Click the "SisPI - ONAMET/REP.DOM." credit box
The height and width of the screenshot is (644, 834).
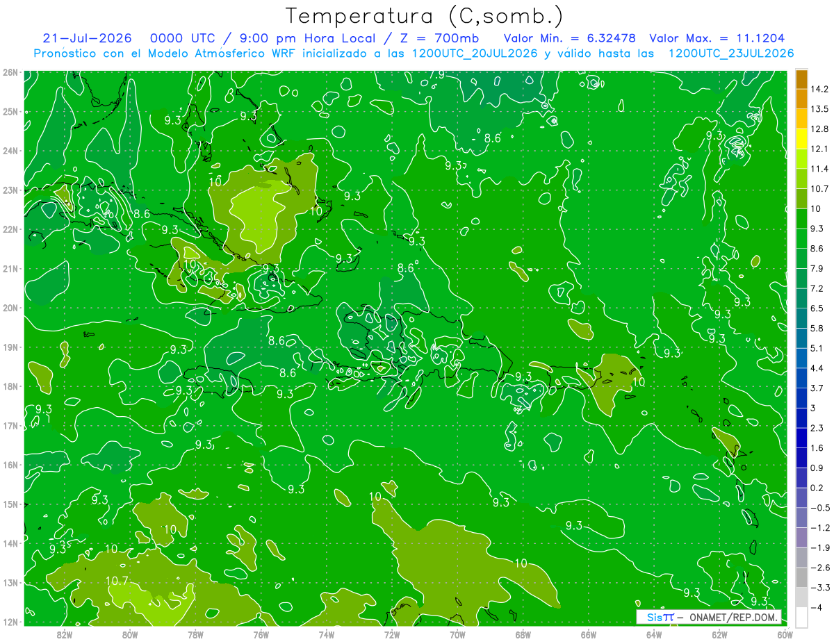709,617
